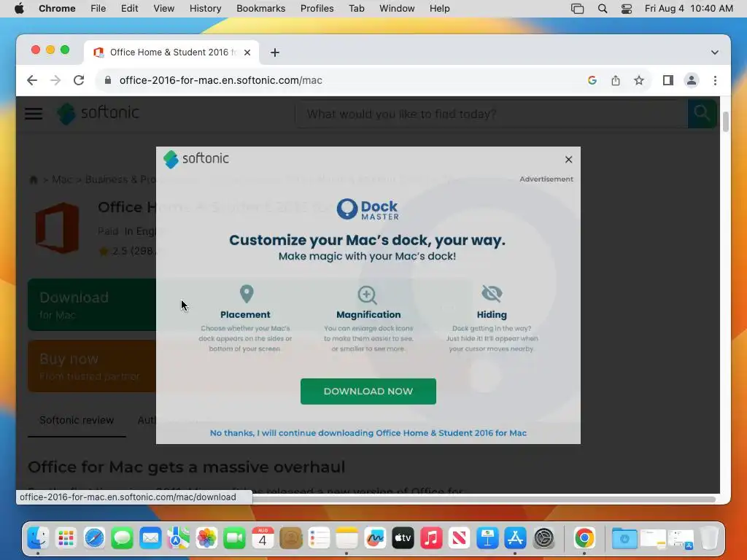
Task: Reload the current page
Action: click(79, 80)
